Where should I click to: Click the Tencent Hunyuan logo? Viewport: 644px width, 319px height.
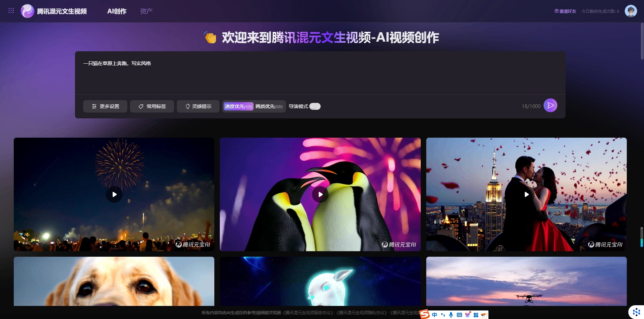tap(27, 11)
